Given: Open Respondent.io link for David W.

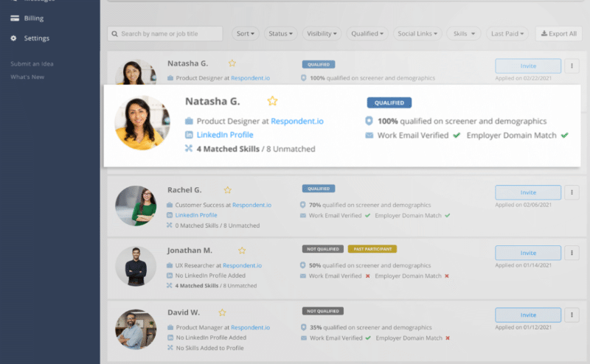Looking at the screenshot, I should point(250,327).
